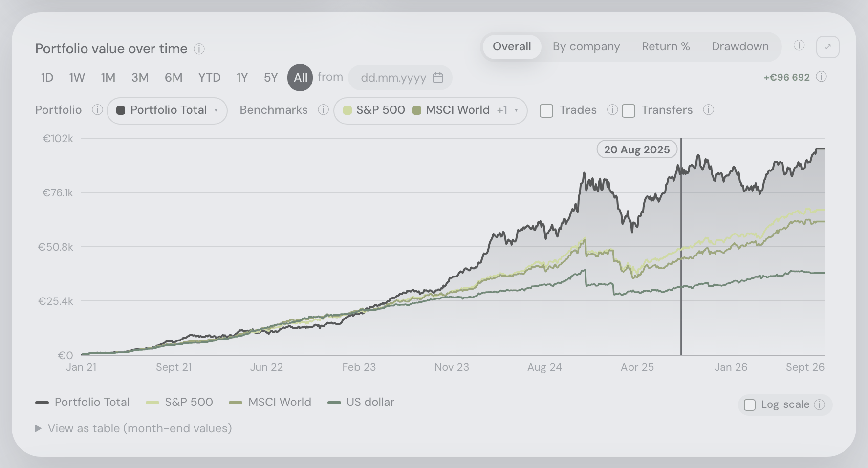Viewport: 868px width, 468px height.
Task: Click the €50.8k axis label
Action: [56, 247]
